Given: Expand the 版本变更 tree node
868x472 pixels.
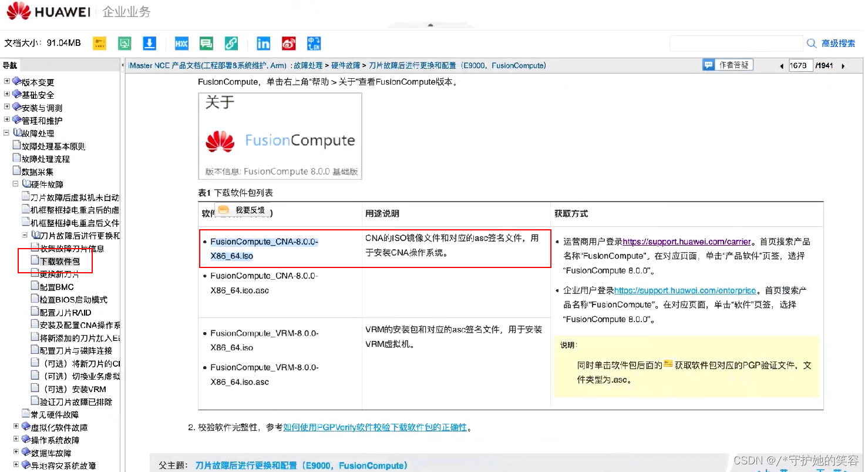Looking at the screenshot, I should coord(6,82).
